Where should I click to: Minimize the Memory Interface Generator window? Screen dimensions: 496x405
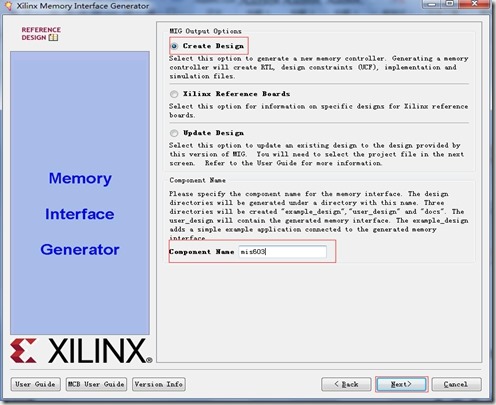432,4
